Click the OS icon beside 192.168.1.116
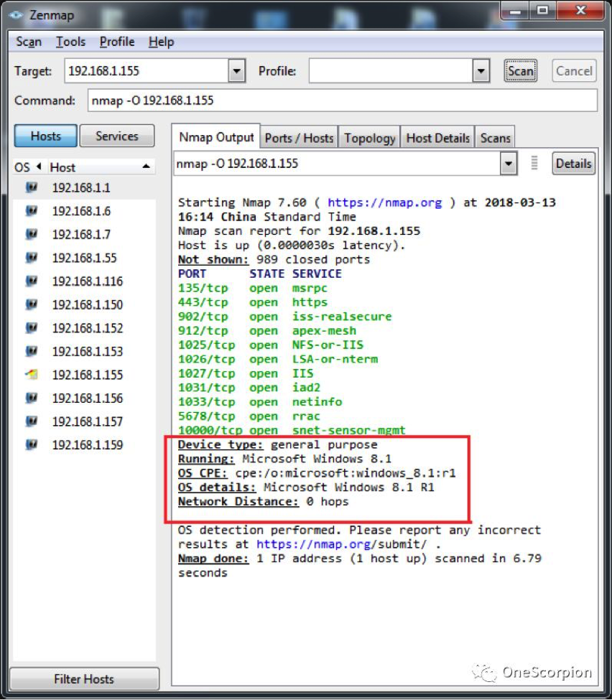 coord(32,281)
